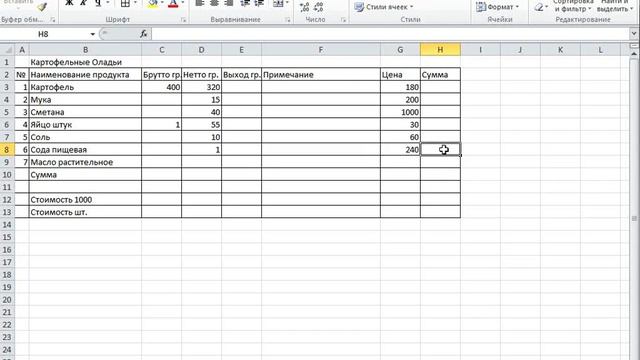The width and height of the screenshot is (640, 360).
Task: Select cell Масло растительное
Action: [85, 162]
